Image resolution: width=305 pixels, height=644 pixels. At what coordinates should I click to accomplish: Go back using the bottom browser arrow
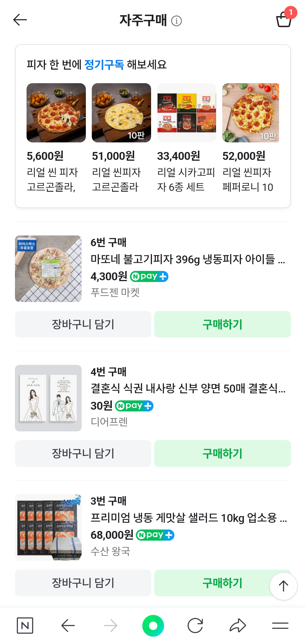coord(68,625)
